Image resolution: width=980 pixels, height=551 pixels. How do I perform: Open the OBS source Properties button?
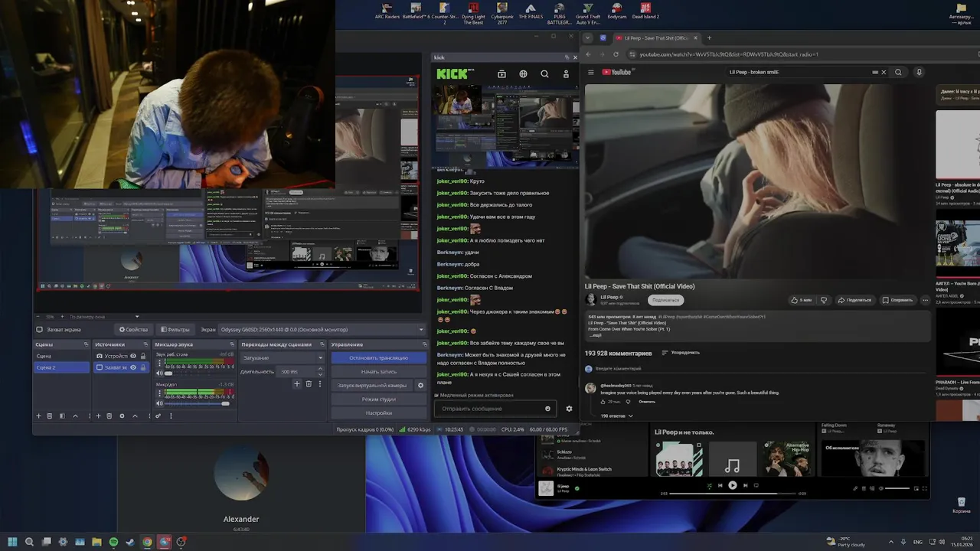pyautogui.click(x=133, y=330)
